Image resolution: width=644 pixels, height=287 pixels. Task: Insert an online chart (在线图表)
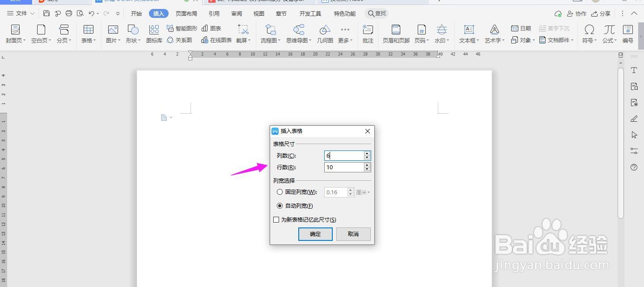216,40
